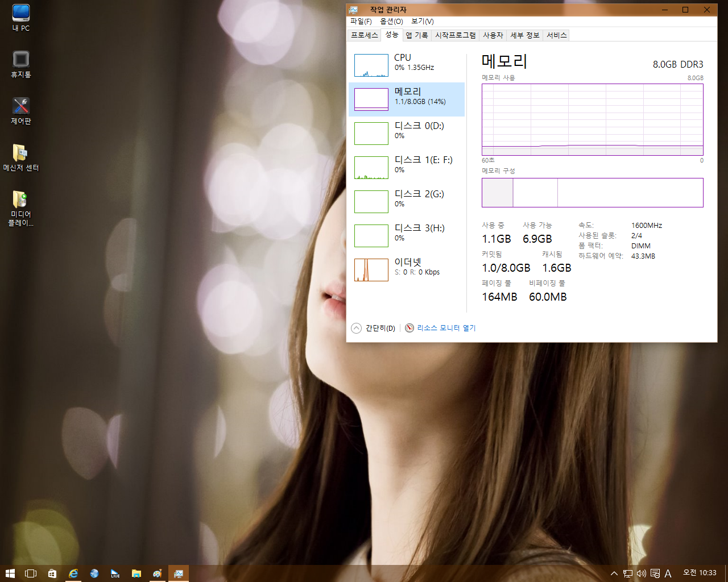Select the 성능 tab
Viewport: 728px width, 582px height.
392,35
